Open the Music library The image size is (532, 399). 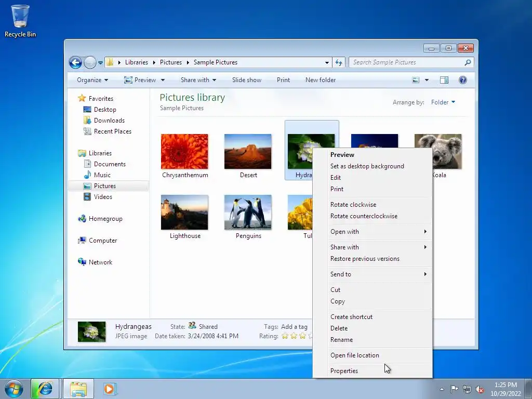[x=102, y=175]
